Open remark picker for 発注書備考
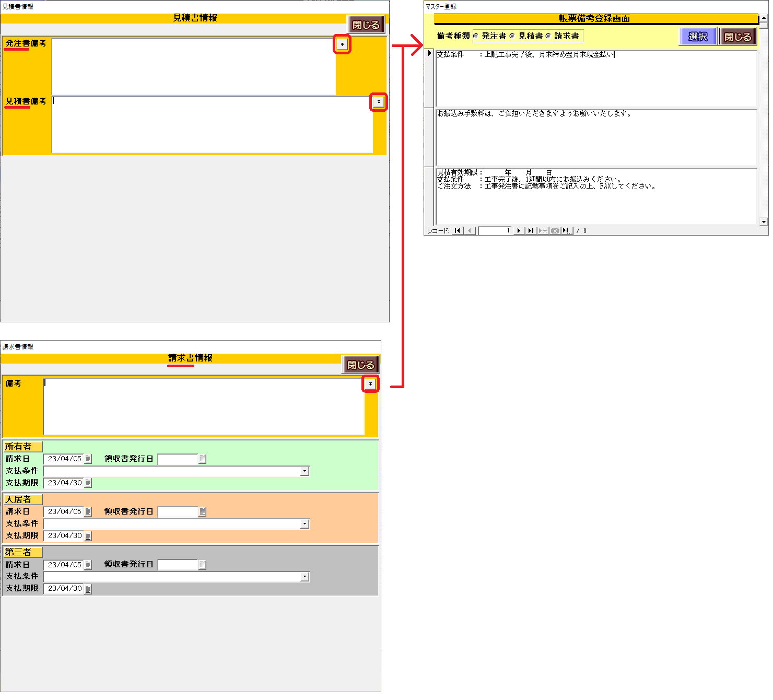Image resolution: width=773 pixels, height=700 pixels. [342, 44]
